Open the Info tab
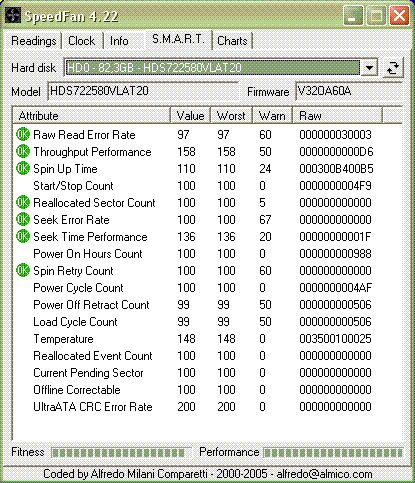Image resolution: width=415 pixels, height=483 pixels. point(119,41)
